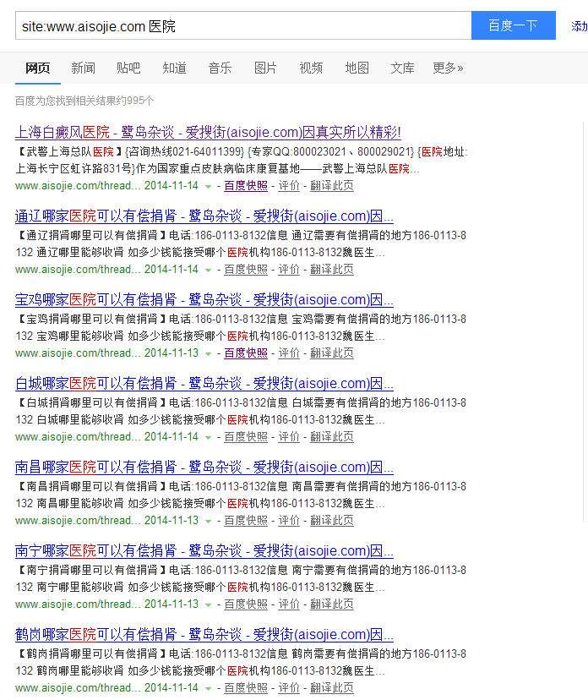Click 评价 under the 南昌 result

coord(289,521)
